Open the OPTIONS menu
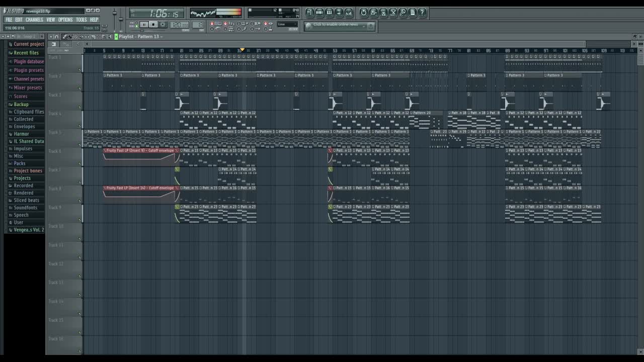This screenshot has width=644, height=362. [66, 20]
